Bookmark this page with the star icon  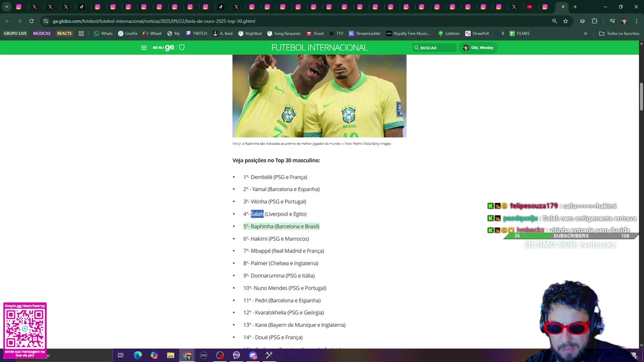tap(566, 21)
